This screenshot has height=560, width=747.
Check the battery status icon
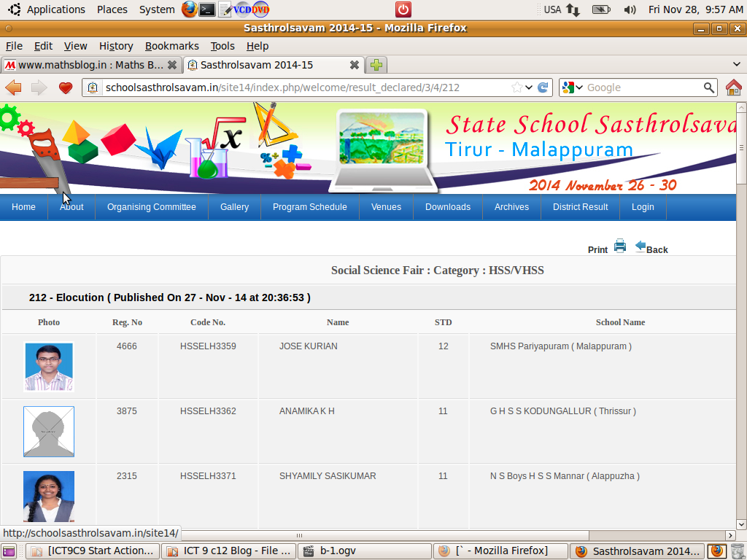[601, 9]
